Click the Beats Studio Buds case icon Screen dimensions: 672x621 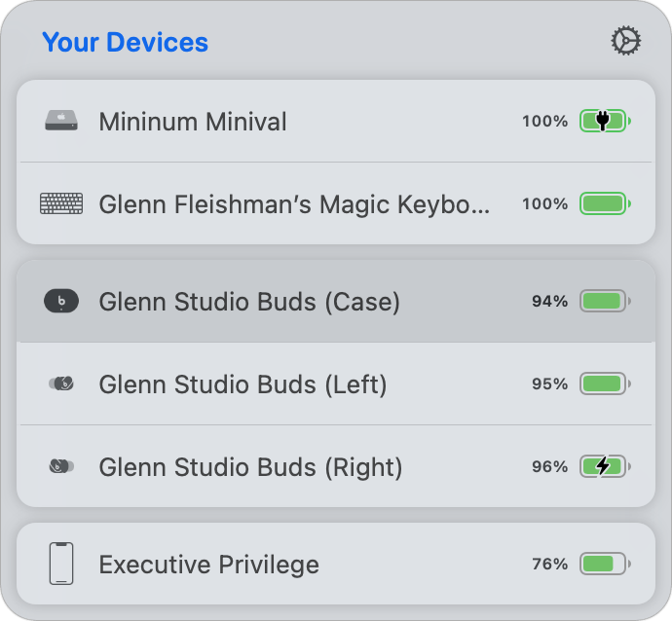coord(61,301)
